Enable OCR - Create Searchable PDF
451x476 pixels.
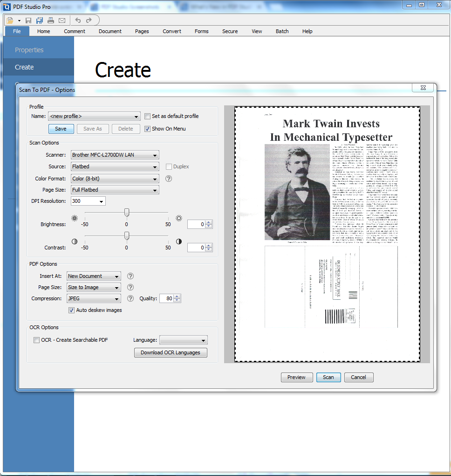(37, 340)
